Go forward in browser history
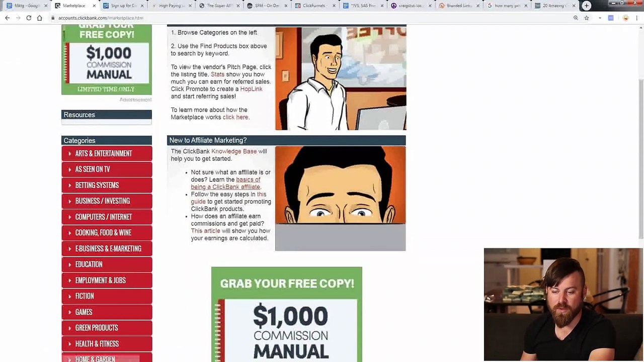This screenshot has width=644, height=362. coord(18,18)
